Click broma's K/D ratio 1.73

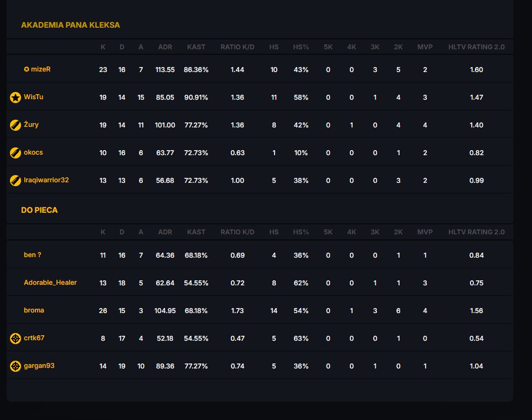click(237, 311)
